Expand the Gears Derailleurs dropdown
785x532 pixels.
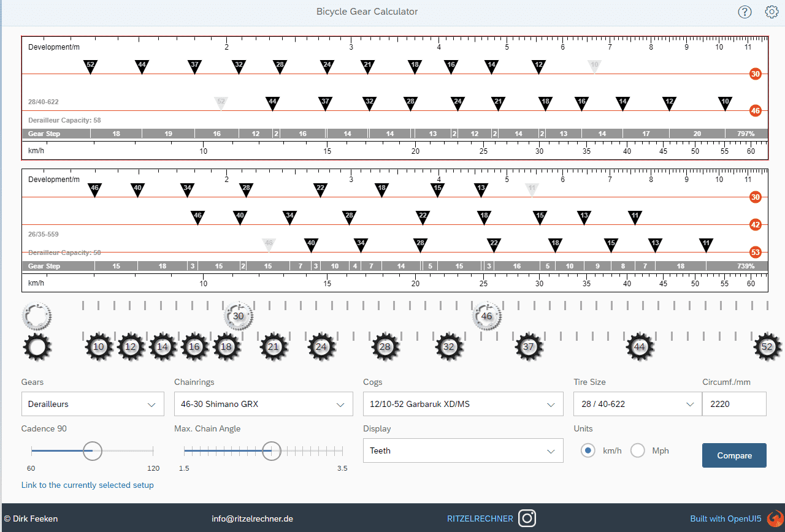tap(93, 405)
